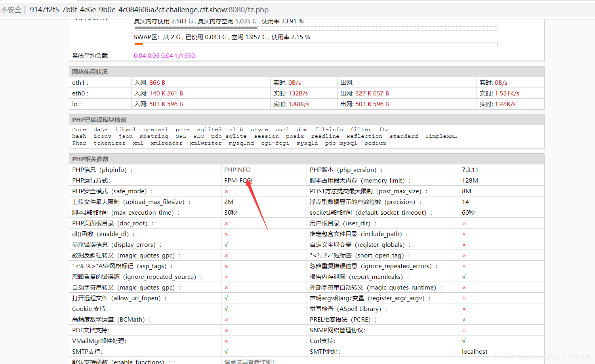Click the SNMP protocol cross mark

(x=464, y=330)
